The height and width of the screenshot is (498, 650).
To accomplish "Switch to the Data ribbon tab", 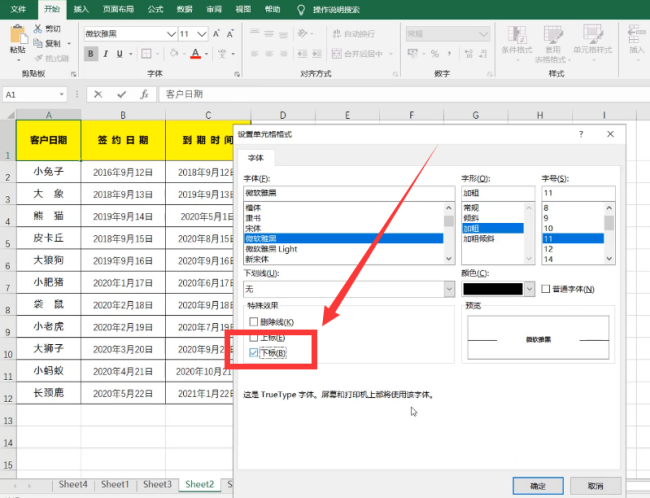I will pyautogui.click(x=184, y=9).
